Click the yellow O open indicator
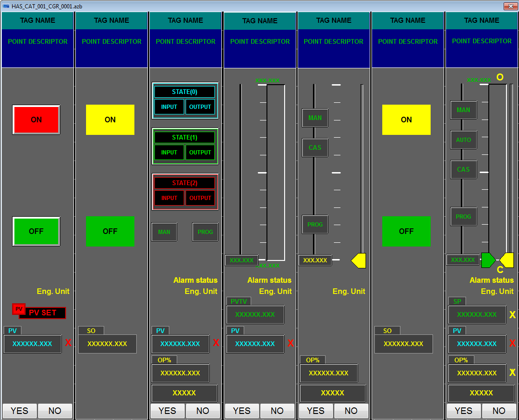This screenshot has height=420, width=519. point(500,77)
